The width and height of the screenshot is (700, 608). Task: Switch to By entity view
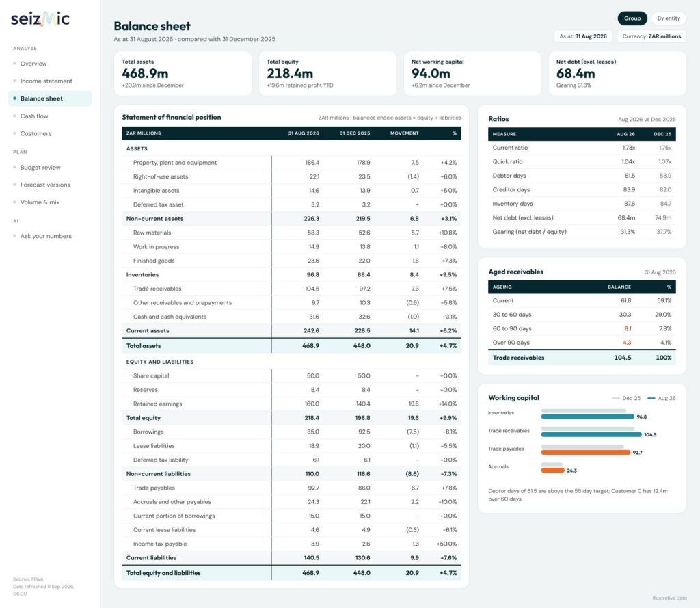669,18
